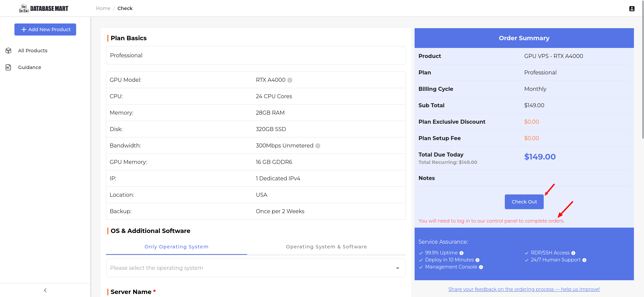Viewport: 644px width, 297px height.
Task: Click the Once per 2 Weeks value
Action: pos(280,212)
